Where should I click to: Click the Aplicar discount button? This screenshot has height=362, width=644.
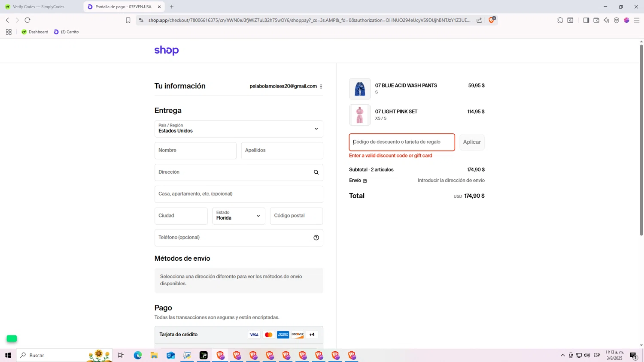pyautogui.click(x=472, y=142)
